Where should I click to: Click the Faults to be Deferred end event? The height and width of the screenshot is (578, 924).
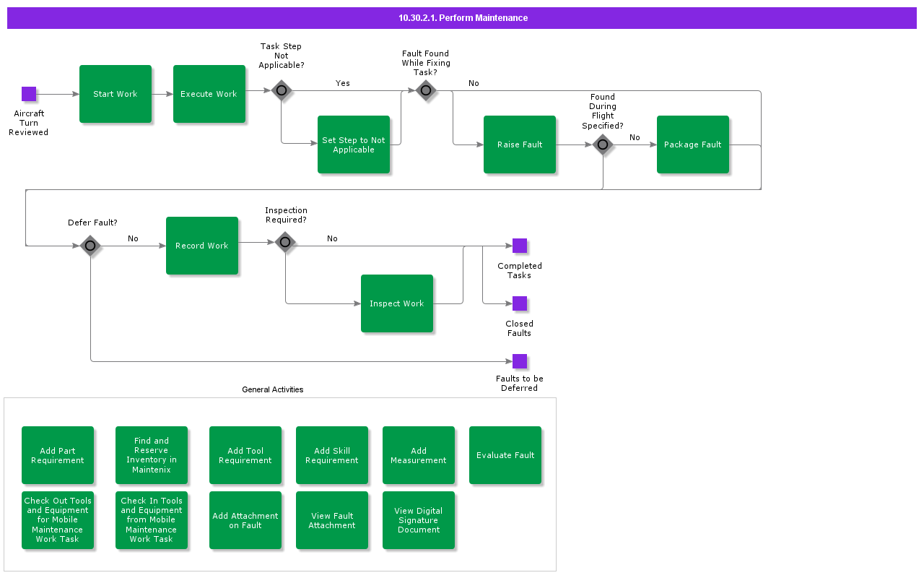pyautogui.click(x=520, y=361)
